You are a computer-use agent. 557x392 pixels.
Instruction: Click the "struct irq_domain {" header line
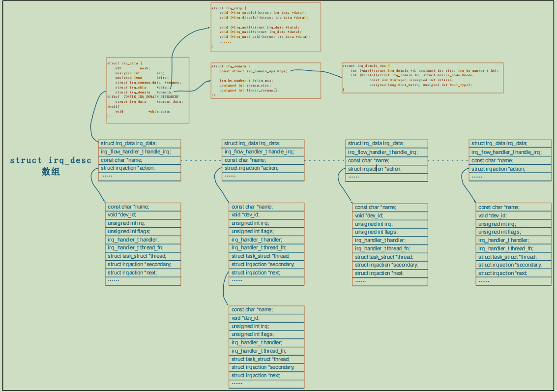[231, 66]
